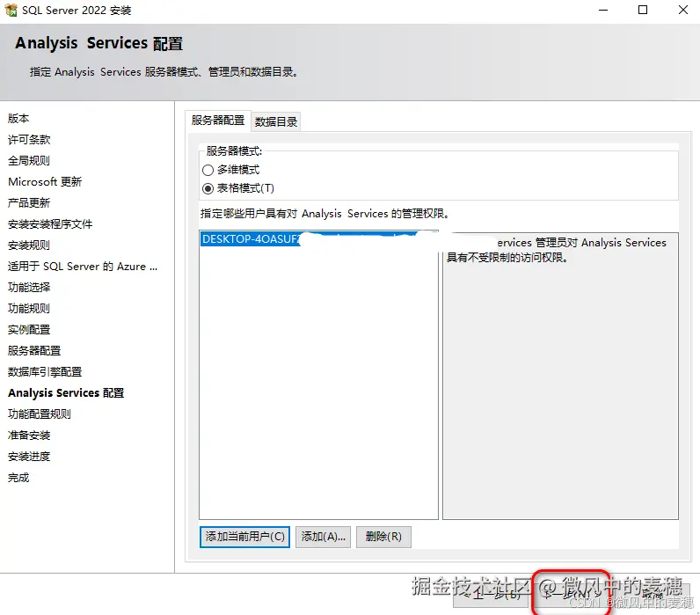Image resolution: width=700 pixels, height=615 pixels.
Task: Click the 服务器配置 step in the sidebar
Action: pyautogui.click(x=34, y=351)
